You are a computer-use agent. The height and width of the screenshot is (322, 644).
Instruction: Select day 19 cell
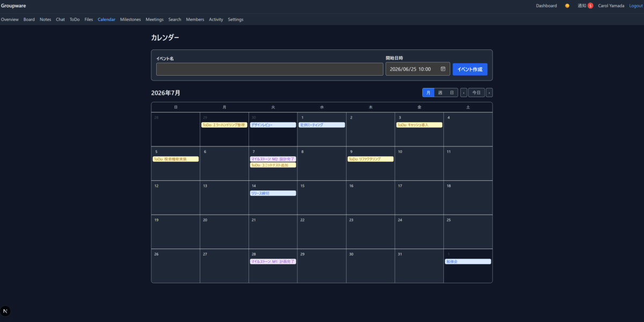[175, 232]
